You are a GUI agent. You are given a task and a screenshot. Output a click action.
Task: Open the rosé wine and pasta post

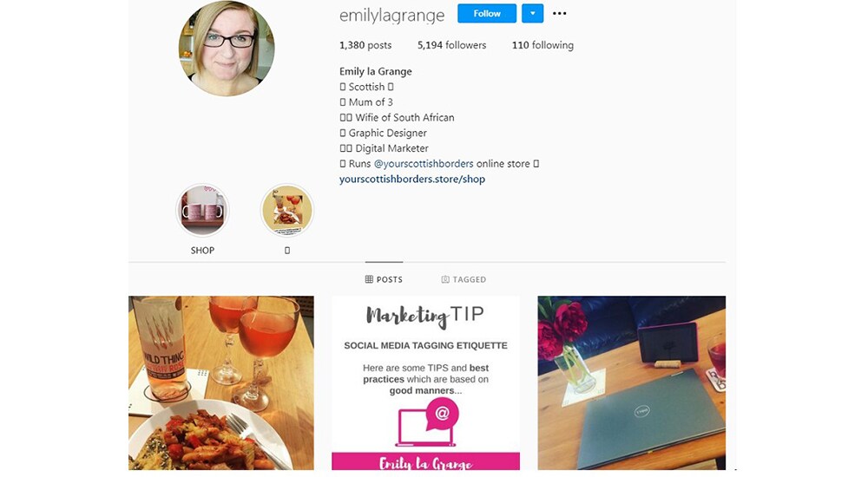point(221,383)
